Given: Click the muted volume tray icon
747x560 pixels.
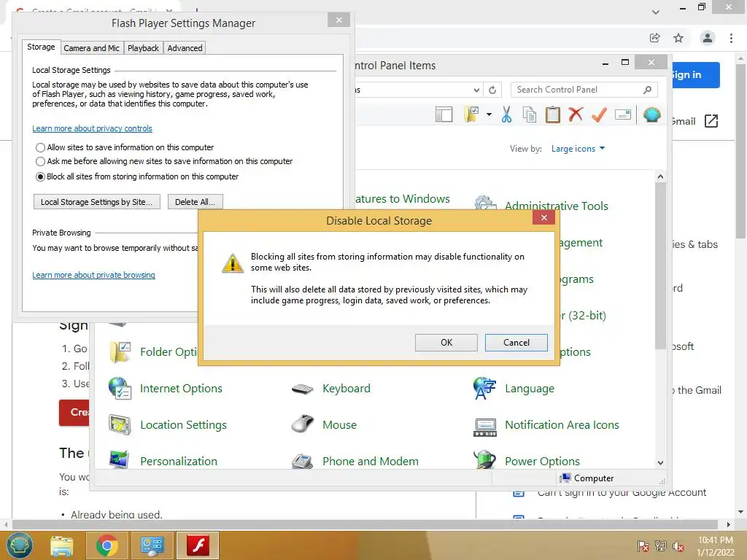Looking at the screenshot, I should [678, 546].
